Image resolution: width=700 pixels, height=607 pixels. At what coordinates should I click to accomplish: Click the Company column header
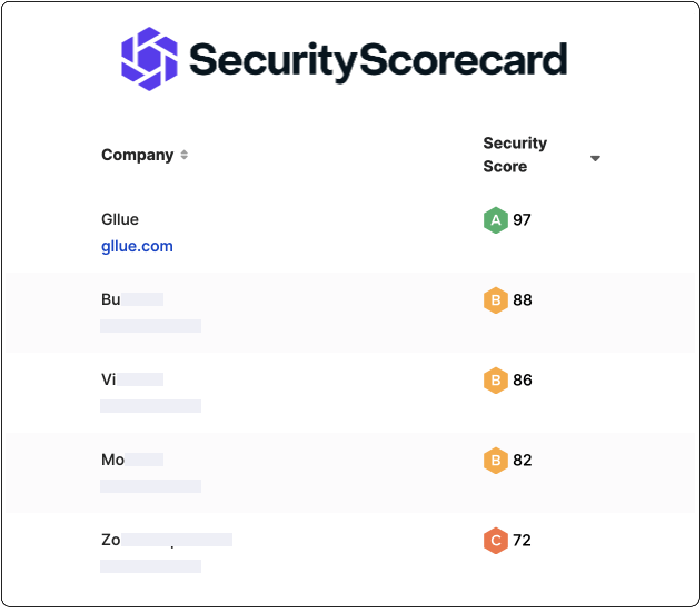click(x=137, y=155)
